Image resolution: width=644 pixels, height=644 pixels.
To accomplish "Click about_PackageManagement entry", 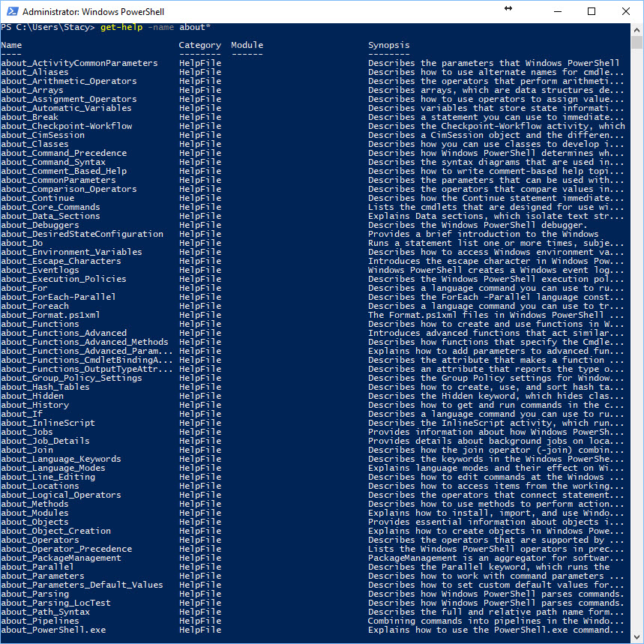I will 61,559.
